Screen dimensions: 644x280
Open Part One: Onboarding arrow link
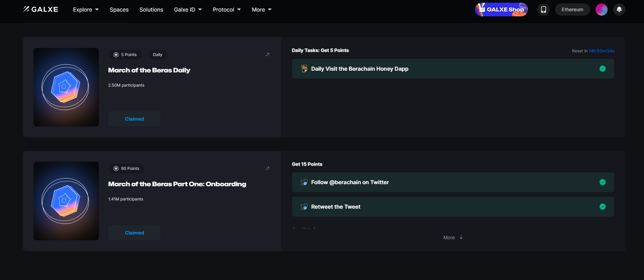[x=267, y=169]
